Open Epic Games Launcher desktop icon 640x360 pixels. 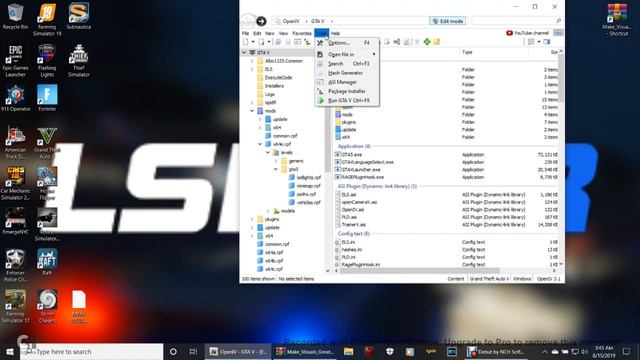click(16, 61)
